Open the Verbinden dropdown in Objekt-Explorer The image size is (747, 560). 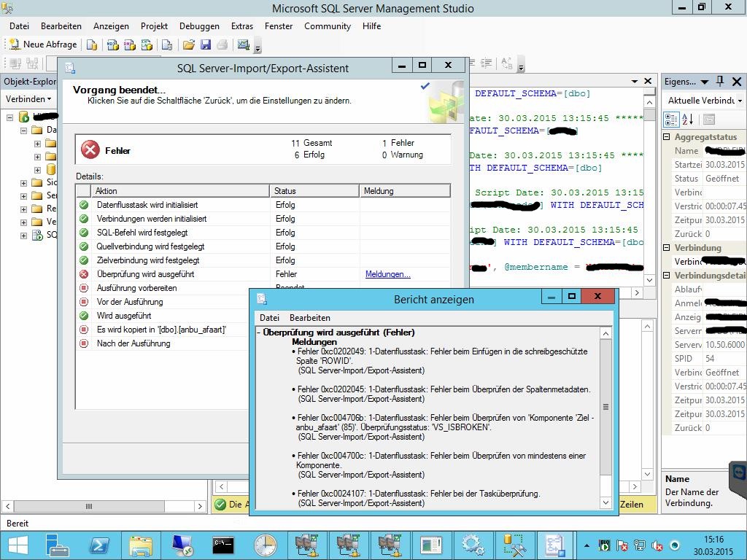pos(28,99)
